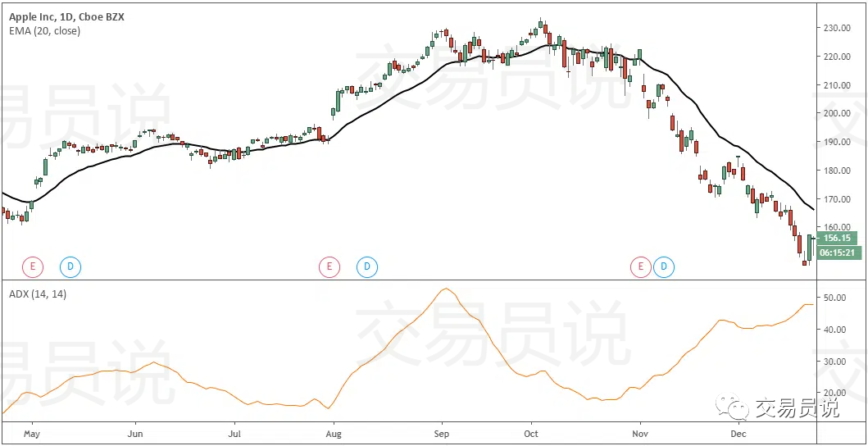This screenshot has height=446, width=868.
Task: Click the 50.00 label on ADX scale
Action: coord(836,298)
